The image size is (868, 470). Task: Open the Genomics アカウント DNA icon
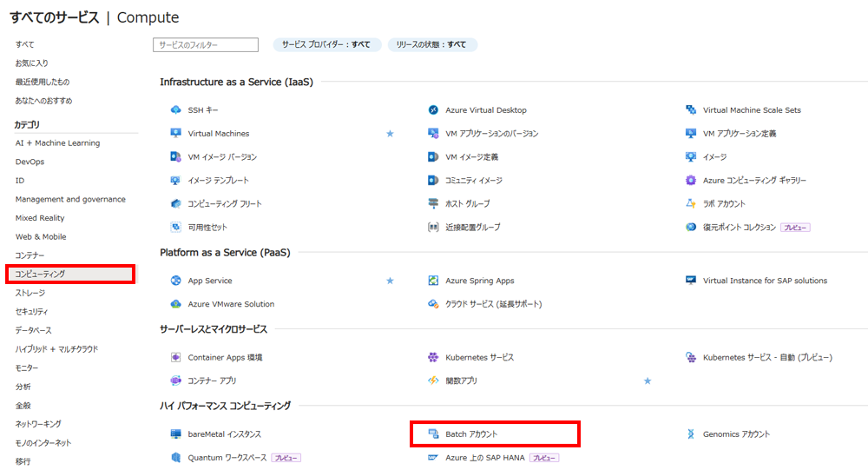tap(691, 434)
